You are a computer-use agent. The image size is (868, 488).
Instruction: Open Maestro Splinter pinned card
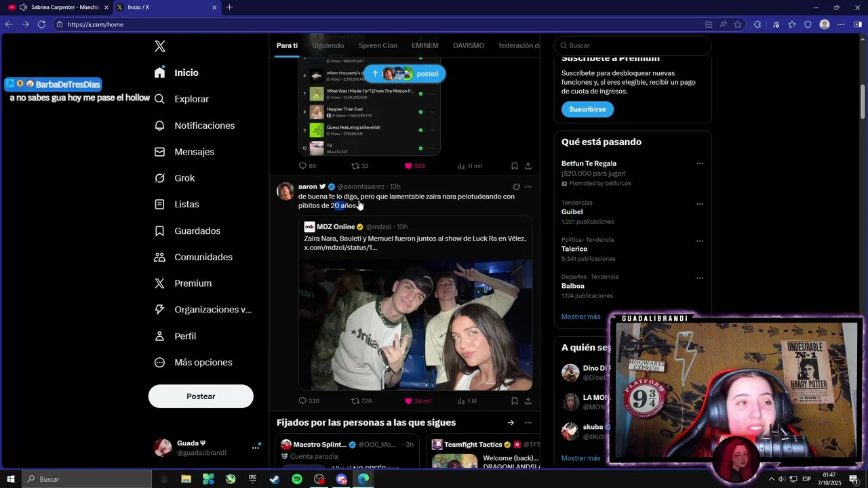pyautogui.click(x=348, y=452)
